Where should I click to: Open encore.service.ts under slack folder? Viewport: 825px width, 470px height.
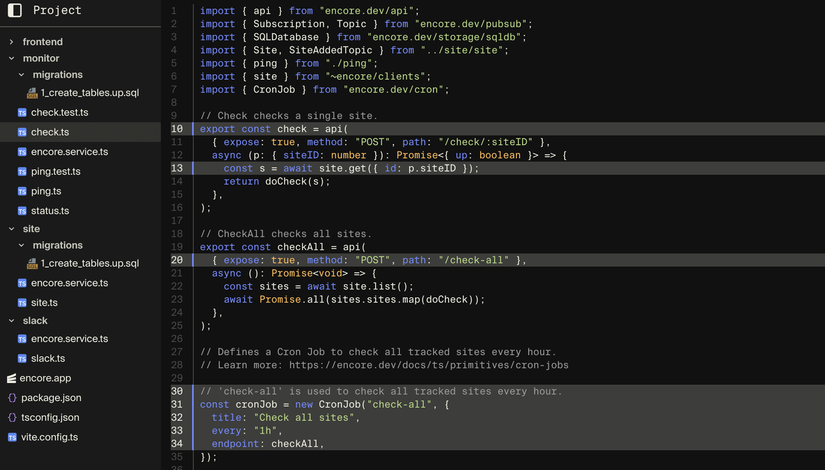(69, 339)
